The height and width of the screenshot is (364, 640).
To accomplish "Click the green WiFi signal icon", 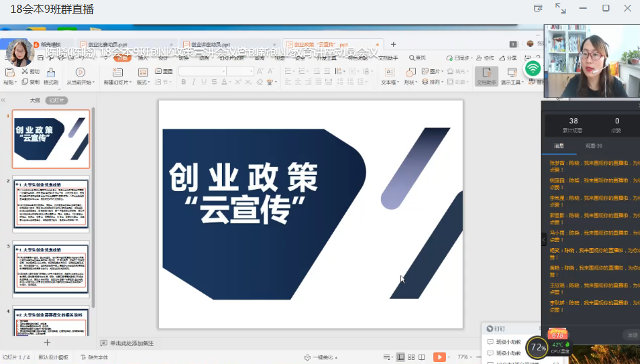I will 533,68.
